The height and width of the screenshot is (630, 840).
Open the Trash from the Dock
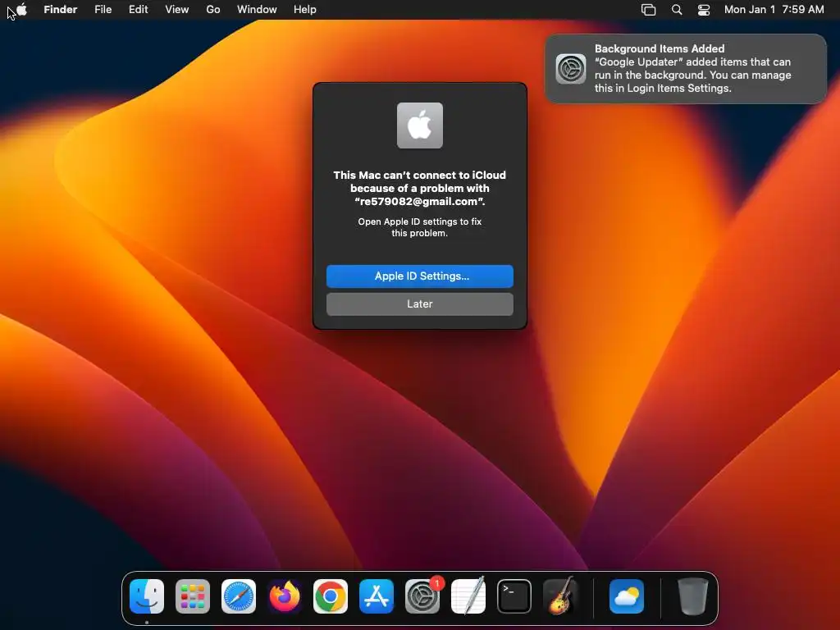(693, 596)
